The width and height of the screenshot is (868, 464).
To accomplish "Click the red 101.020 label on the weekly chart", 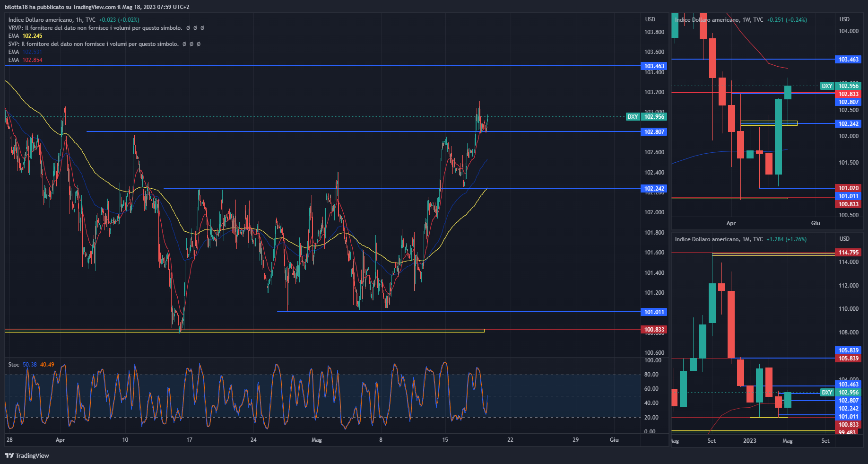I will click(849, 188).
